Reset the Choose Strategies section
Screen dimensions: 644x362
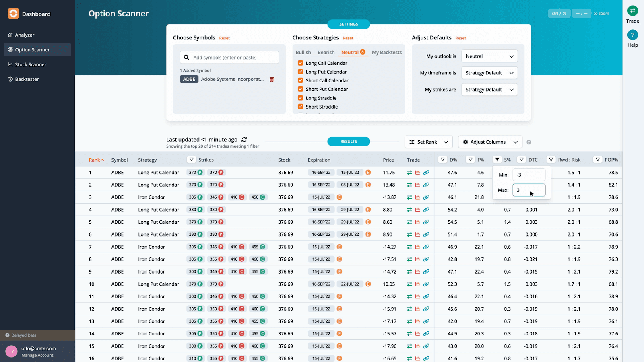(x=348, y=38)
